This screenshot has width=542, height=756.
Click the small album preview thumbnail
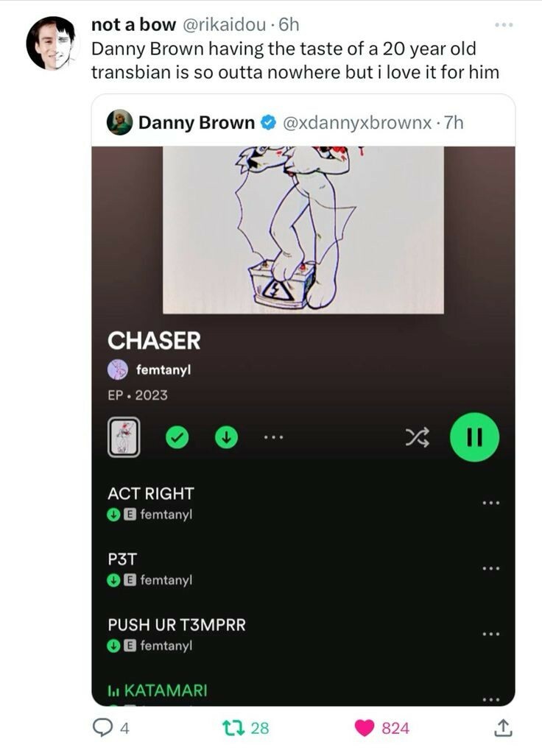coord(124,437)
